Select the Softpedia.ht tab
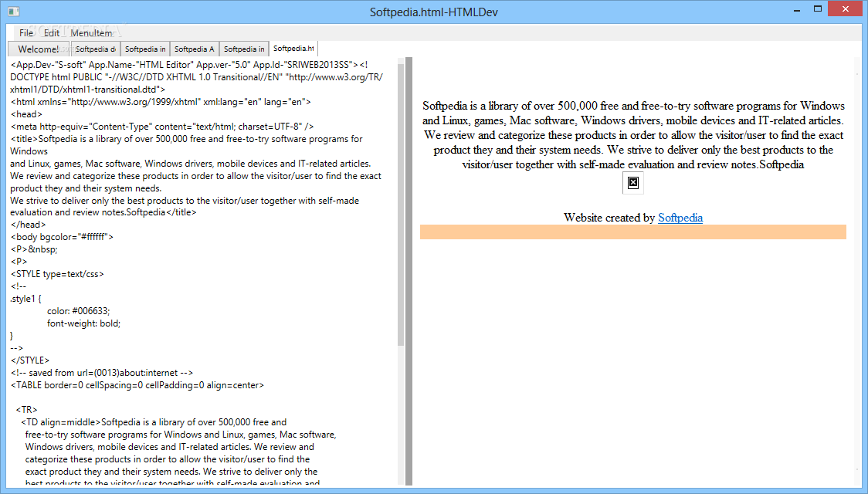 click(x=293, y=49)
